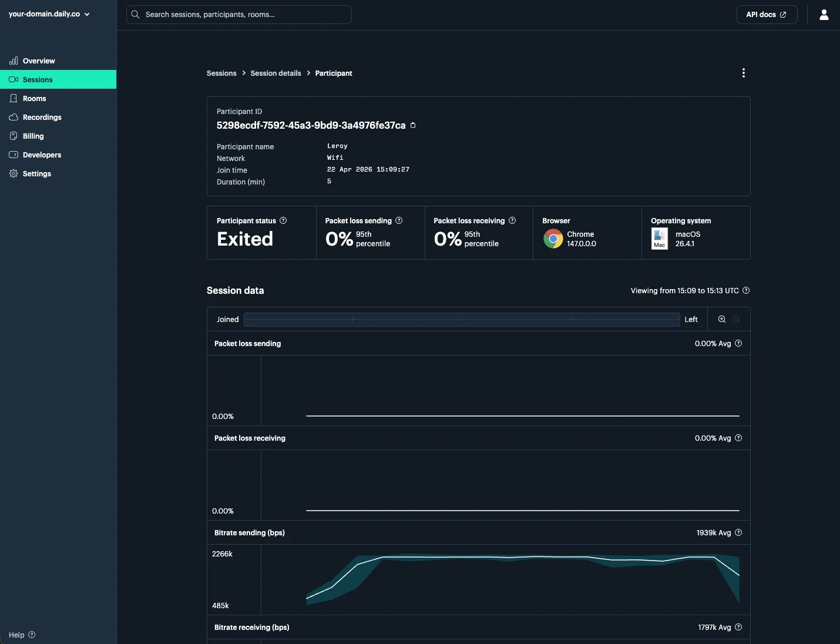Show help for Packet loss sending average
The image size is (840, 644).
click(x=738, y=343)
